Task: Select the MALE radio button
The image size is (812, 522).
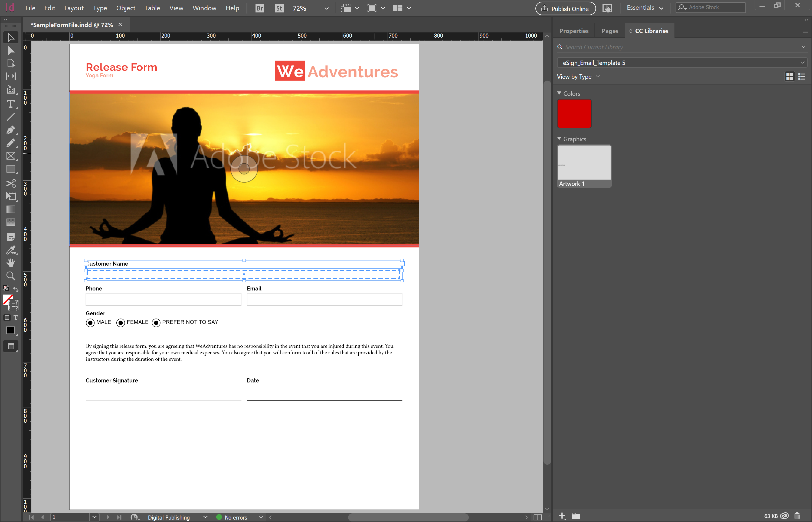Action: coord(90,323)
